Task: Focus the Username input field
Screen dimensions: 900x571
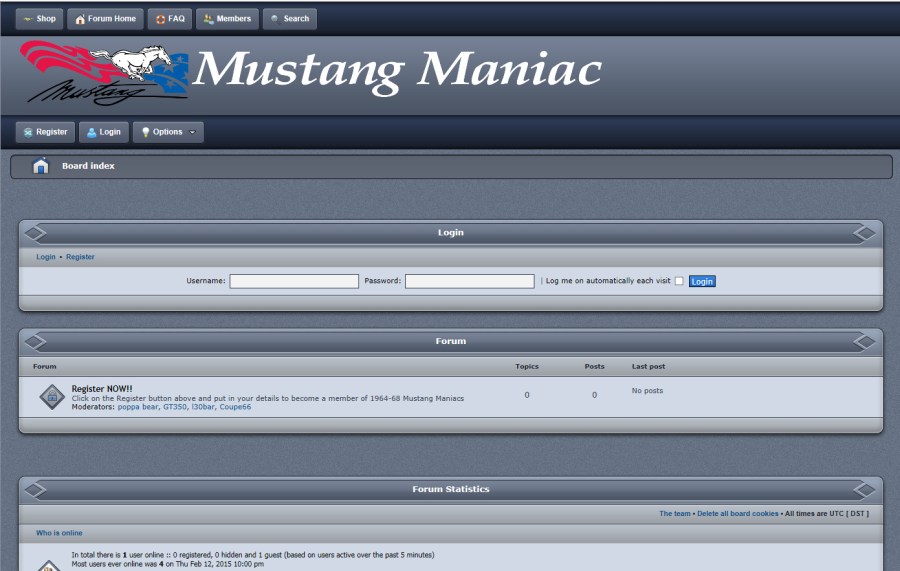Action: (294, 281)
